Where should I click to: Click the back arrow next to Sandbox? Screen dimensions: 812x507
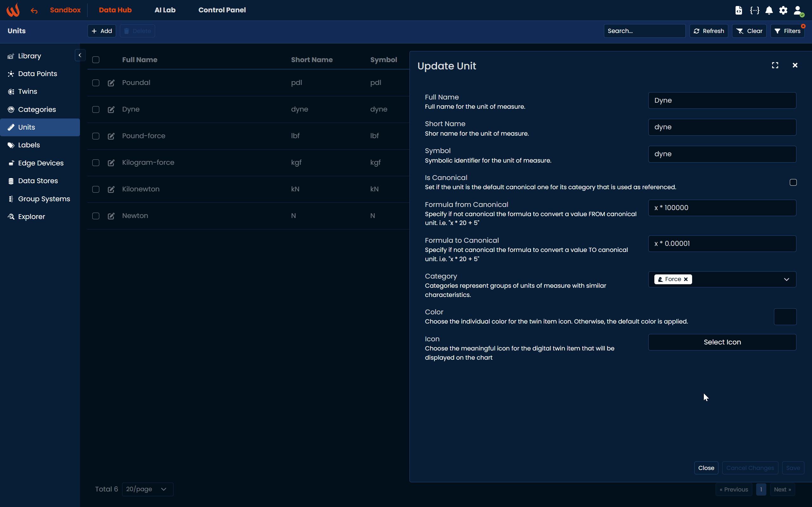[34, 11]
